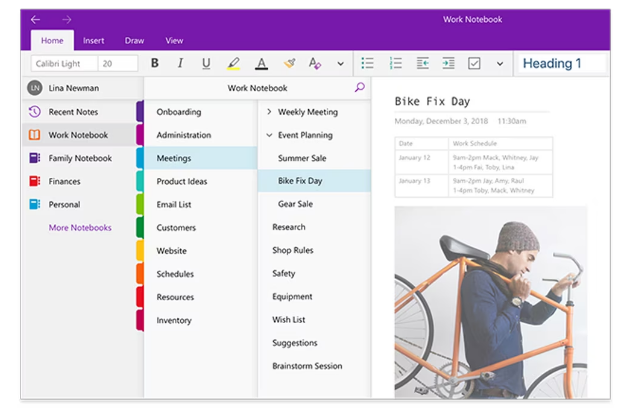Open the Summer Sale page

click(x=315, y=158)
